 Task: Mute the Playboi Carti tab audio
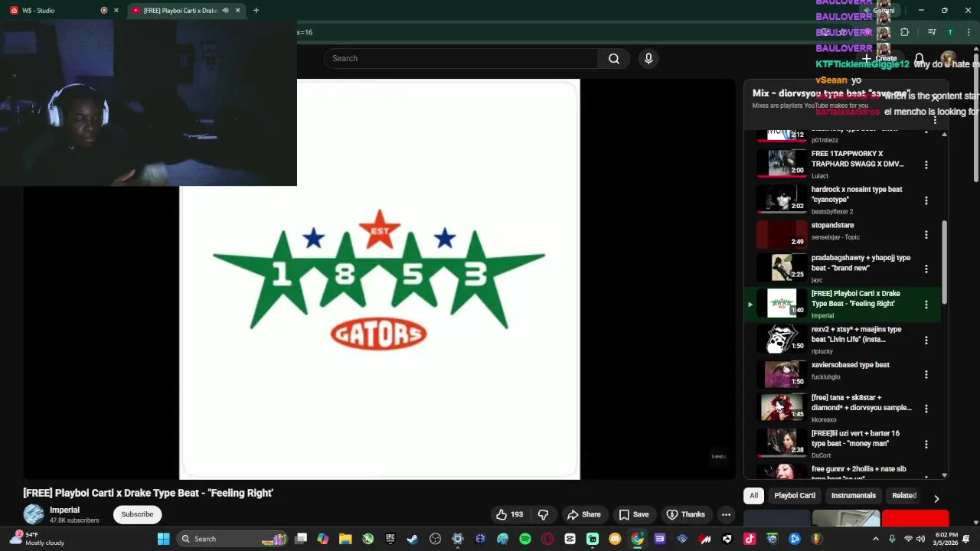click(x=225, y=10)
